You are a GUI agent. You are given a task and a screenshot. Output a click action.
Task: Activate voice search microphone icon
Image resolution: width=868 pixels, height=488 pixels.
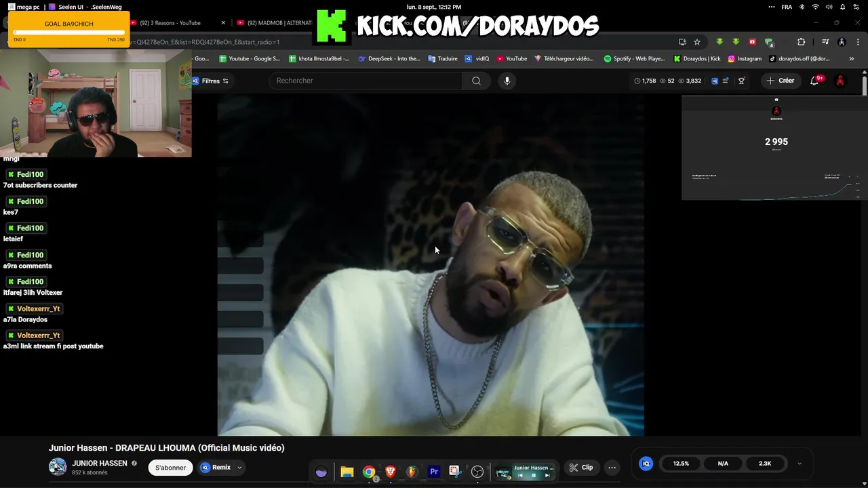507,81
